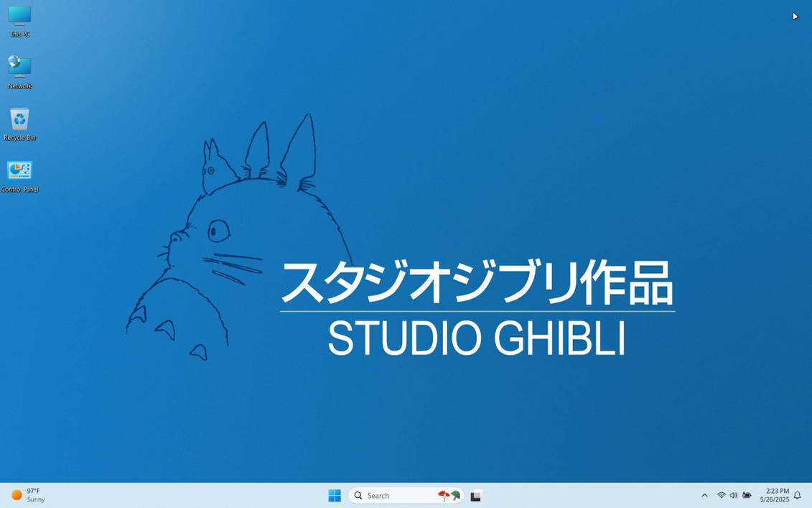Click the poppy and helmet search highlight
The height and width of the screenshot is (508, 812).
point(449,496)
